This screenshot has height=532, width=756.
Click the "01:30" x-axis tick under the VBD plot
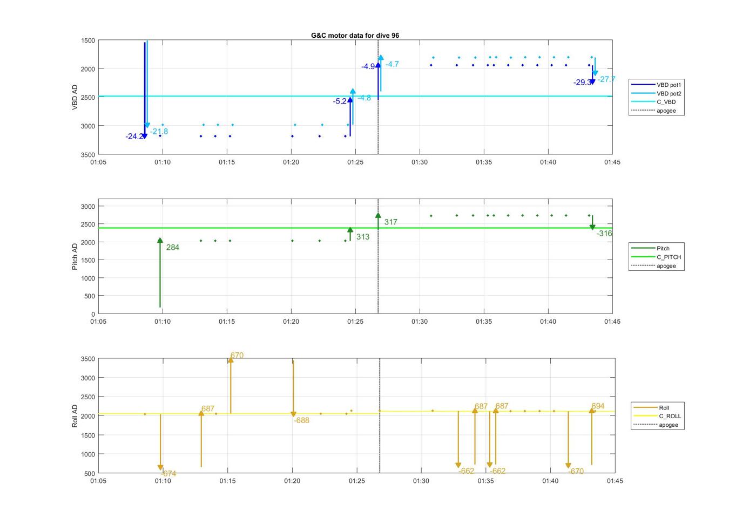point(420,162)
